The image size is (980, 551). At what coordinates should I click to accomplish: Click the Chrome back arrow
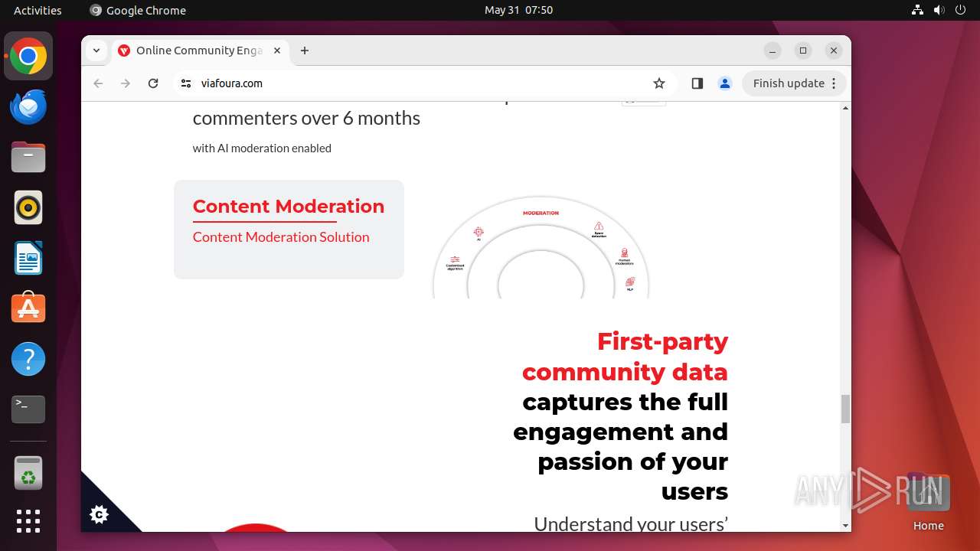click(98, 83)
